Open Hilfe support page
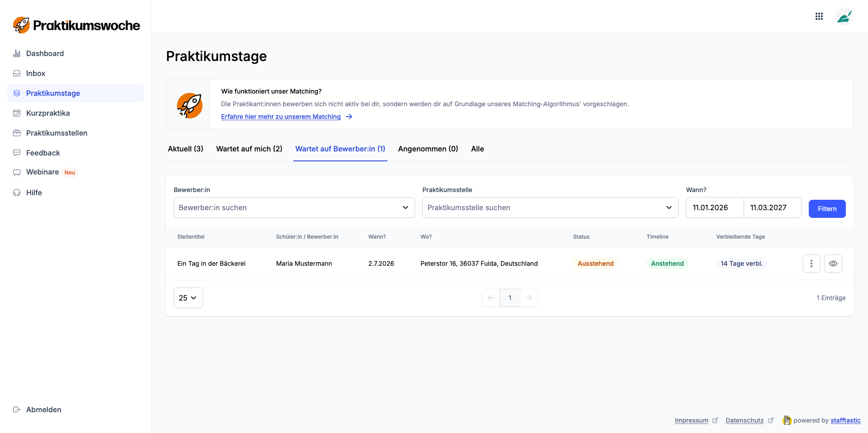The width and height of the screenshot is (868, 433). click(x=34, y=193)
